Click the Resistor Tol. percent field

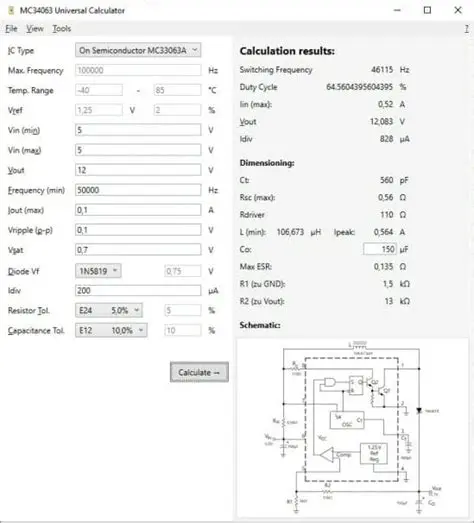183,311
